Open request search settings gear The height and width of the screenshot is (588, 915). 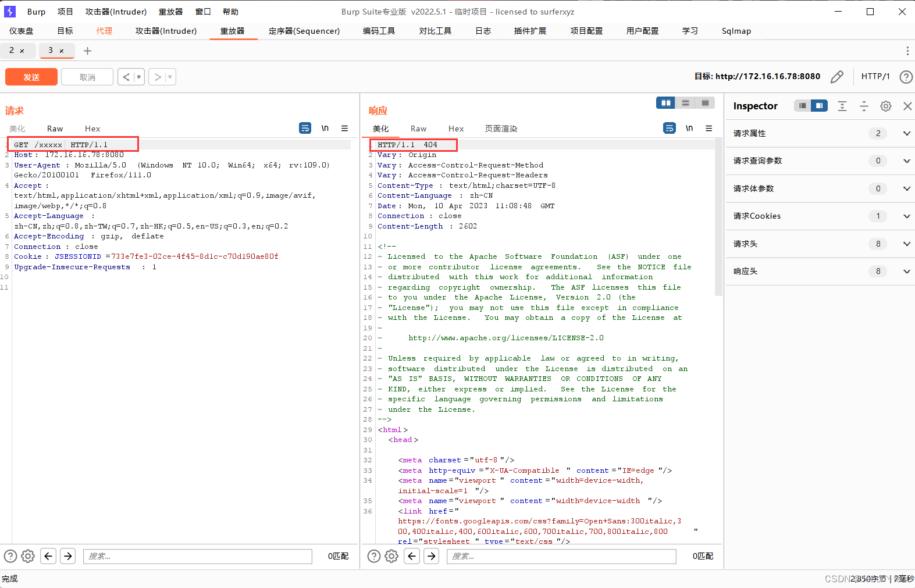click(28, 557)
